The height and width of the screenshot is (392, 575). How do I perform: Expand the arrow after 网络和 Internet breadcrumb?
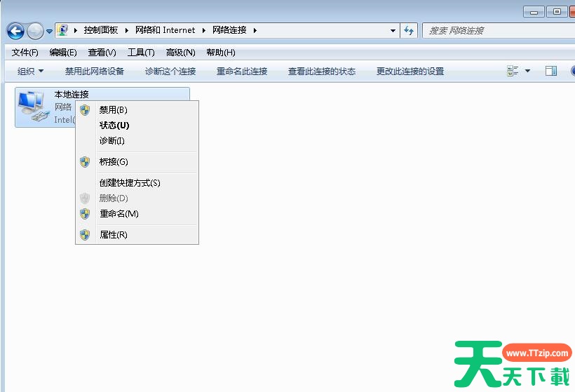tap(204, 30)
